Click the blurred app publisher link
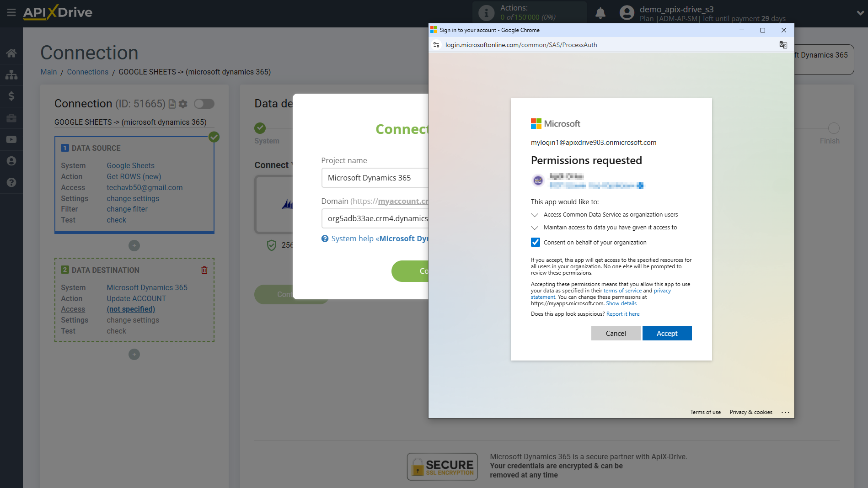 [x=596, y=186]
